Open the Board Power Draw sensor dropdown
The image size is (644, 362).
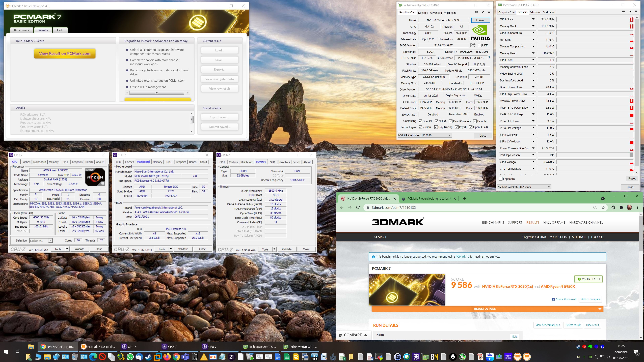click(x=533, y=87)
